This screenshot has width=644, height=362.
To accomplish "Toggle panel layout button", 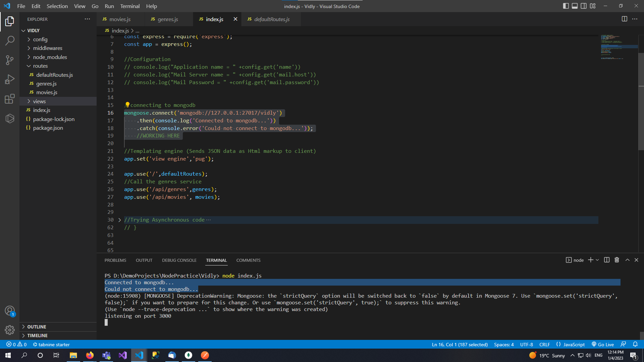I will [575, 6].
